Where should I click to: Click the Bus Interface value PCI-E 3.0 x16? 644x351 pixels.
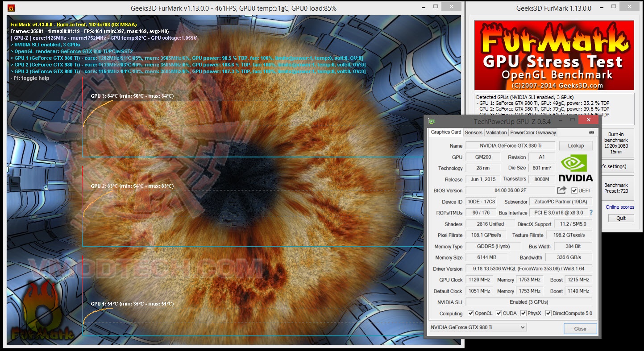tap(558, 213)
